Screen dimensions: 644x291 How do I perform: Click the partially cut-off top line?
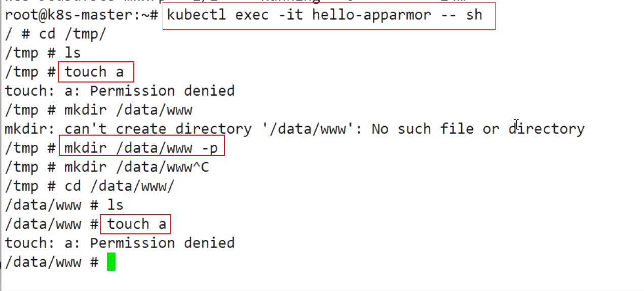pyautogui.click(x=236, y=2)
